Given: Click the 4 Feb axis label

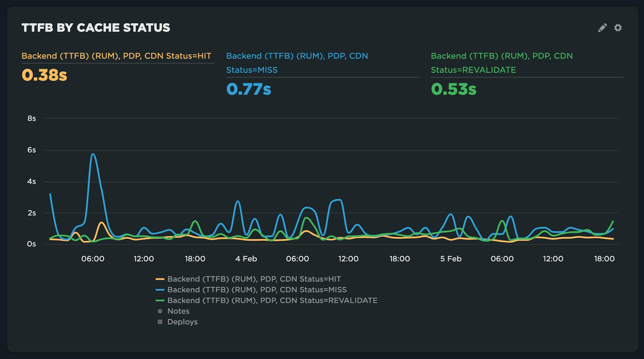Looking at the screenshot, I should coord(247,259).
